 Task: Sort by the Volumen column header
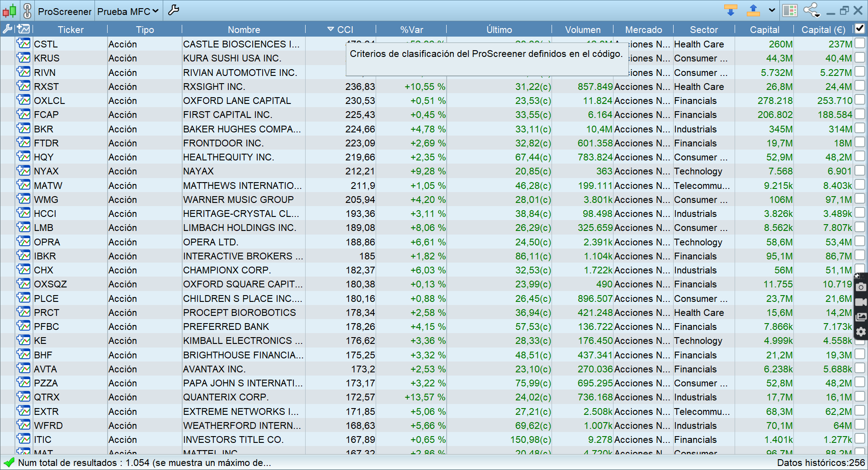tap(583, 30)
